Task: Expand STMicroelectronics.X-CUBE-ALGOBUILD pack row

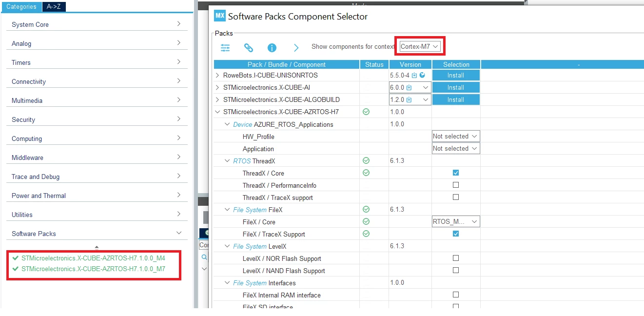Action: [x=217, y=99]
